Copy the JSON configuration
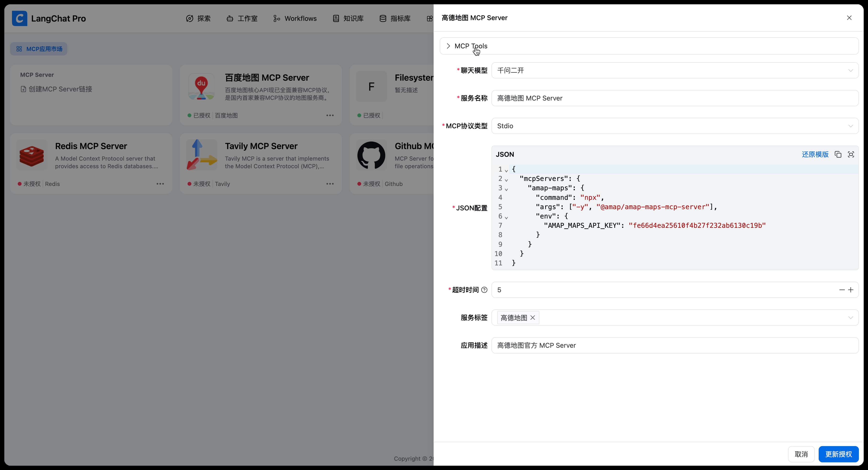The image size is (868, 470). [838, 155]
